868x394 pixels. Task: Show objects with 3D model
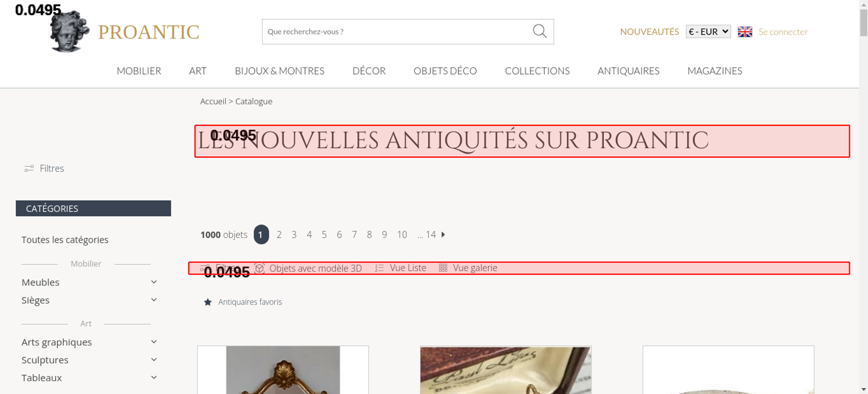coord(308,268)
